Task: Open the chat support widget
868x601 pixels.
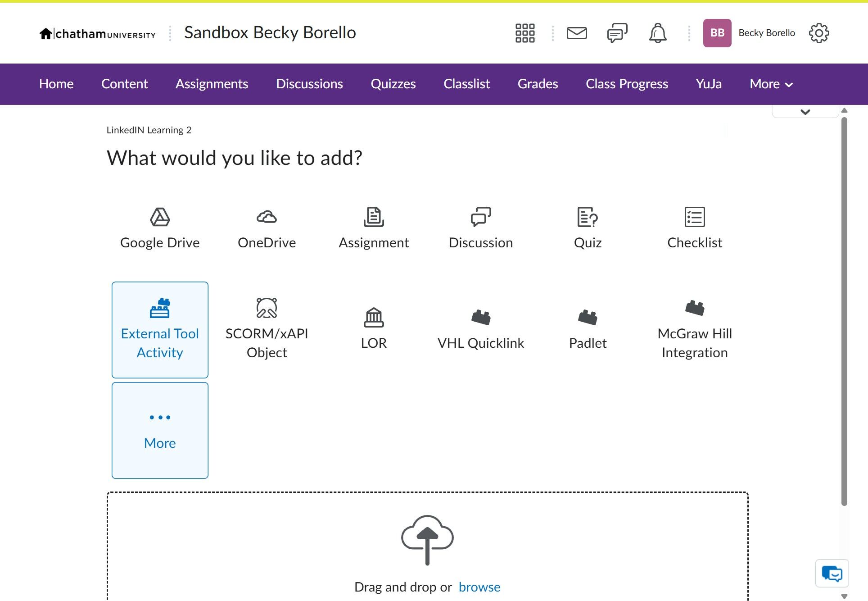Action: click(832, 574)
